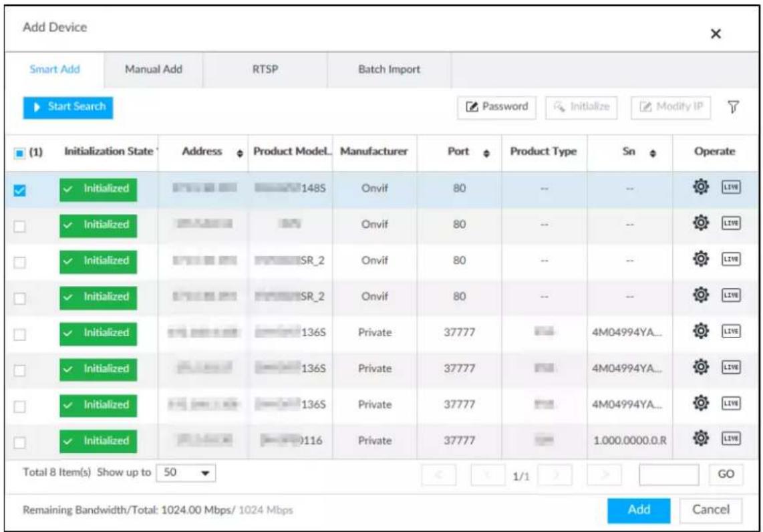Click the Remaining Bandwidth/Total text
Image resolution: width=763 pixels, height=532 pixels.
click(x=158, y=510)
